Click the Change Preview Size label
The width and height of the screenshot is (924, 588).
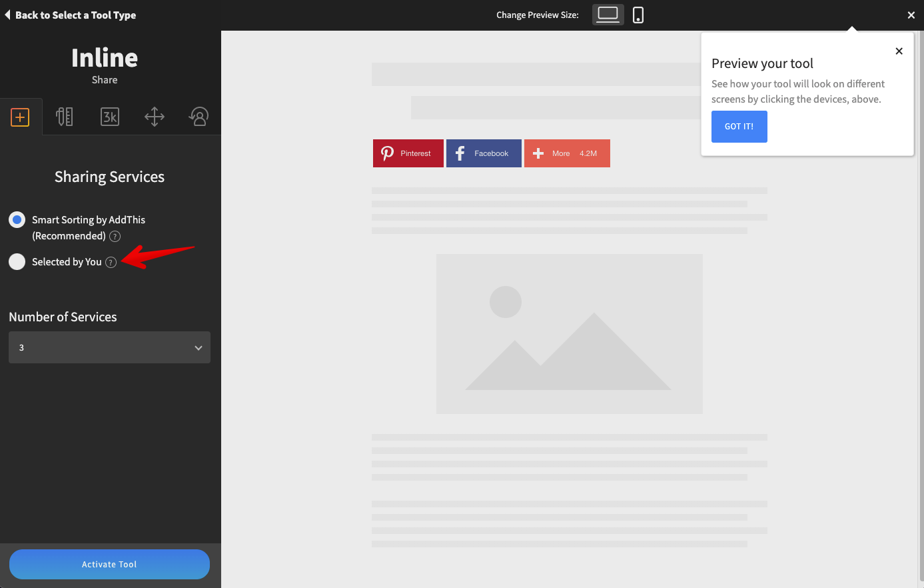click(x=538, y=15)
